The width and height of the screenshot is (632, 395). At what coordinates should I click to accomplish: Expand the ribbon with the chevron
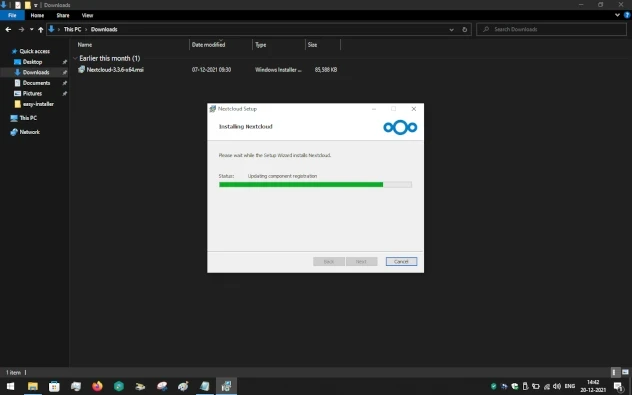(617, 15)
